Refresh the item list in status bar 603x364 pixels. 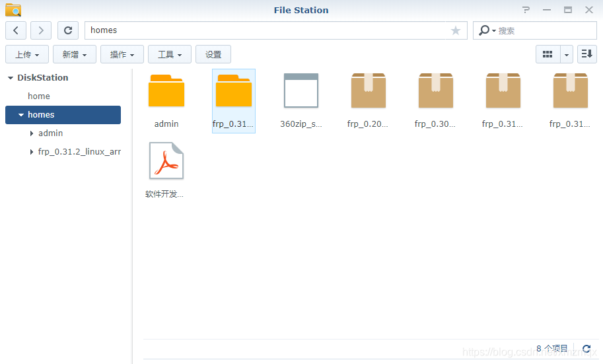point(586,349)
